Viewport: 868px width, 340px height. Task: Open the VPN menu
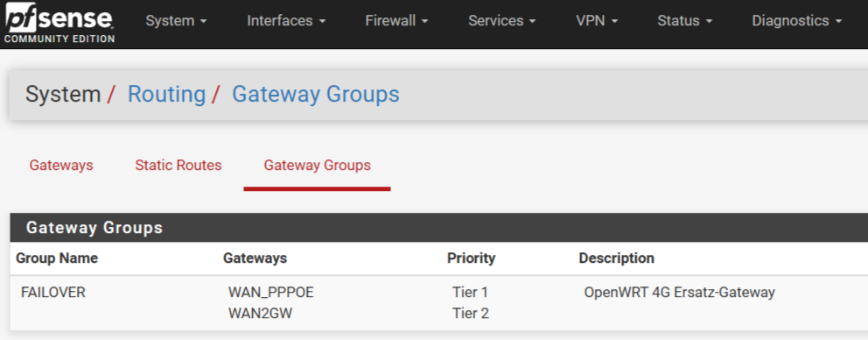point(597,21)
